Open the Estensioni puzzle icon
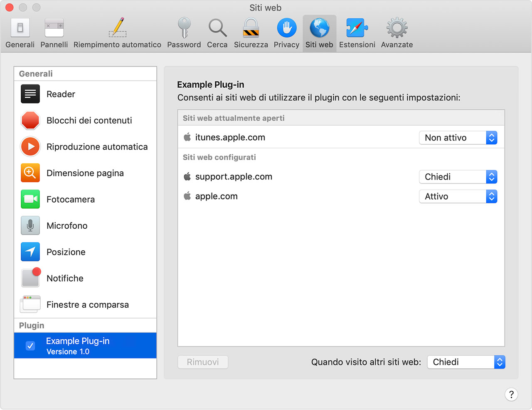 357,28
